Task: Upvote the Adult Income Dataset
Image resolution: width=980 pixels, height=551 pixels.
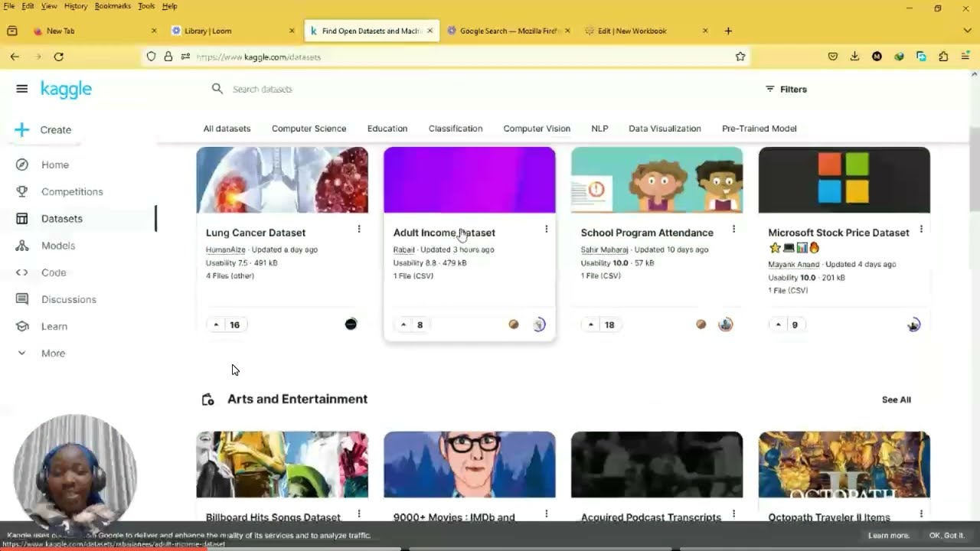Action: (x=403, y=324)
